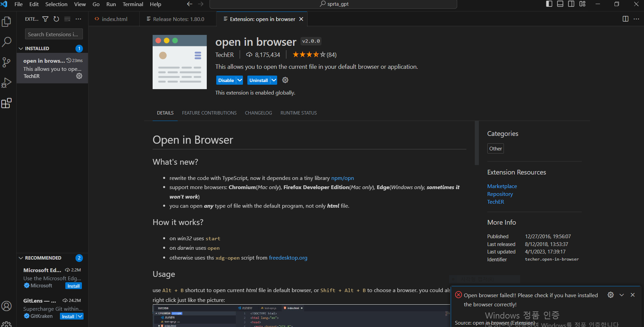Open the View menu
644x327 pixels.
click(80, 4)
